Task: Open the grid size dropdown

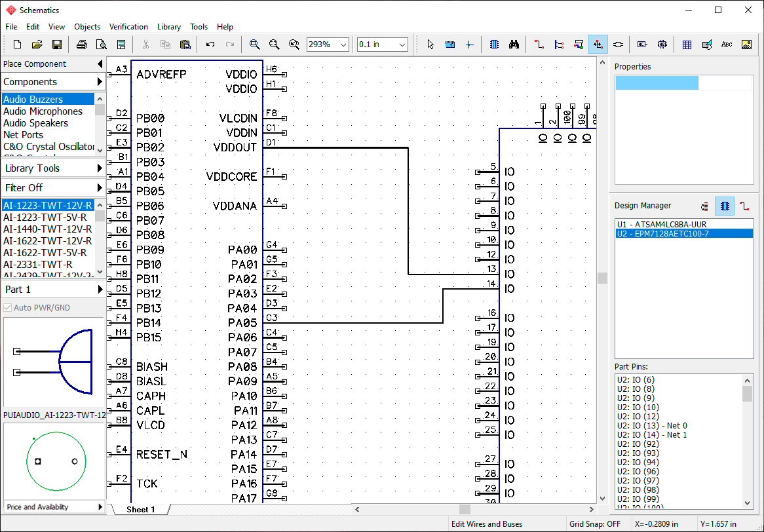Action: (x=402, y=45)
